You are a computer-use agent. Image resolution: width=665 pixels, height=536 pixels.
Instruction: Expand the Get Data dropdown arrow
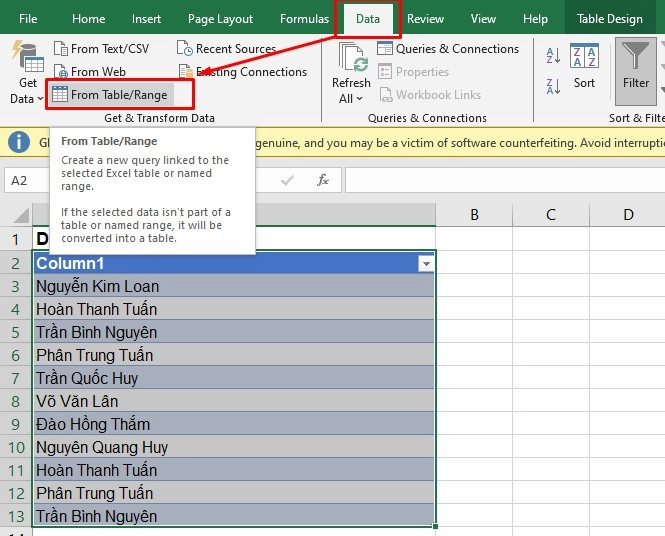tap(40, 99)
